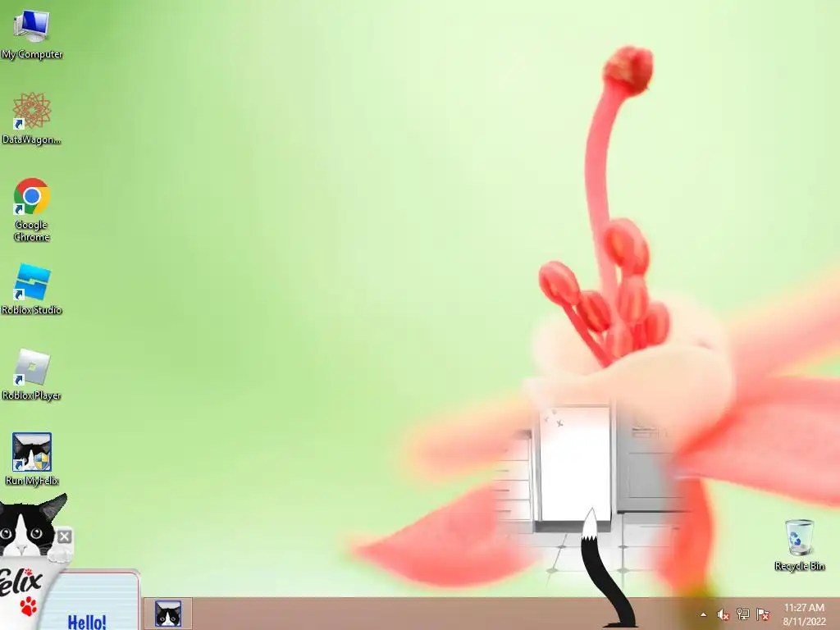Show hidden system tray icons
Image resolution: width=840 pixels, height=630 pixels.
pos(703,614)
